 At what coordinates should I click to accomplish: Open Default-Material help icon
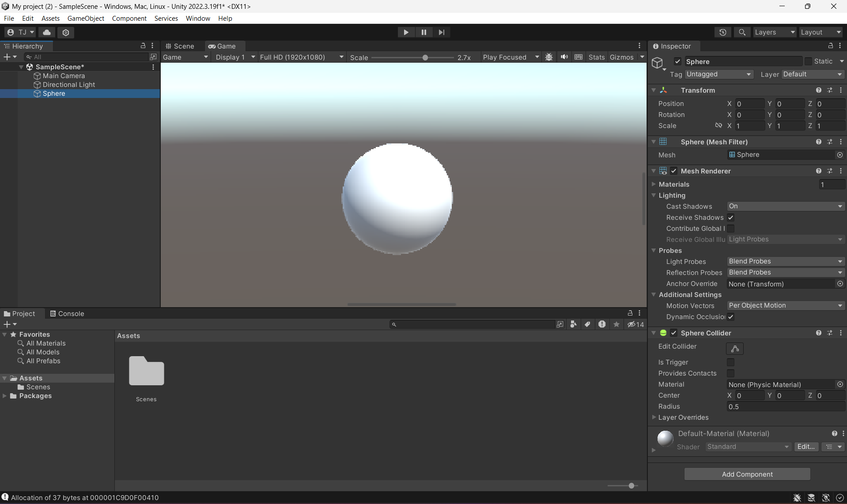click(834, 433)
